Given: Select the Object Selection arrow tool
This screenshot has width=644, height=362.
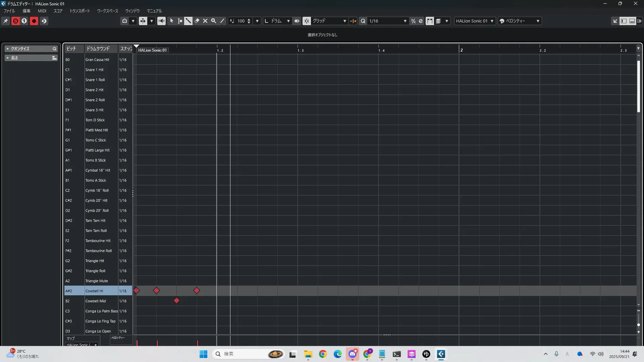Looking at the screenshot, I should [171, 21].
